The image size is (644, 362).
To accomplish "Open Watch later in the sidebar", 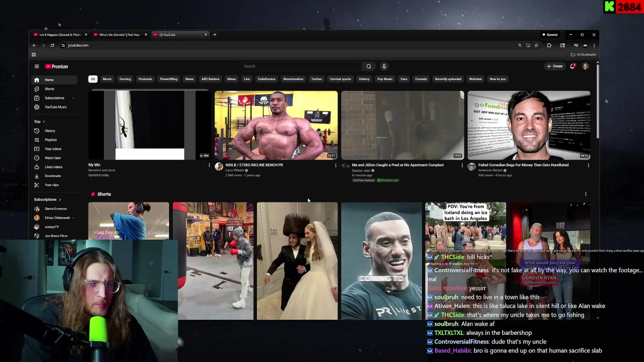I will tap(55, 158).
